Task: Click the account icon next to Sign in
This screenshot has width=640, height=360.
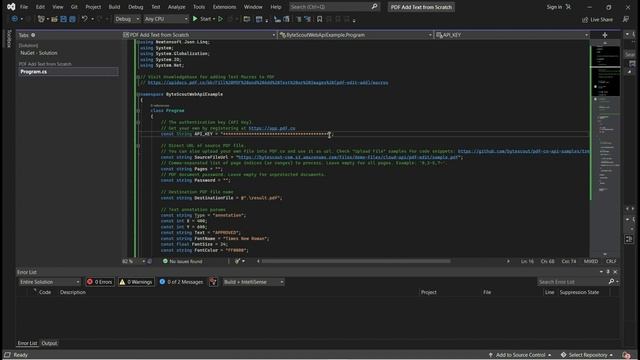Action: tap(568, 7)
